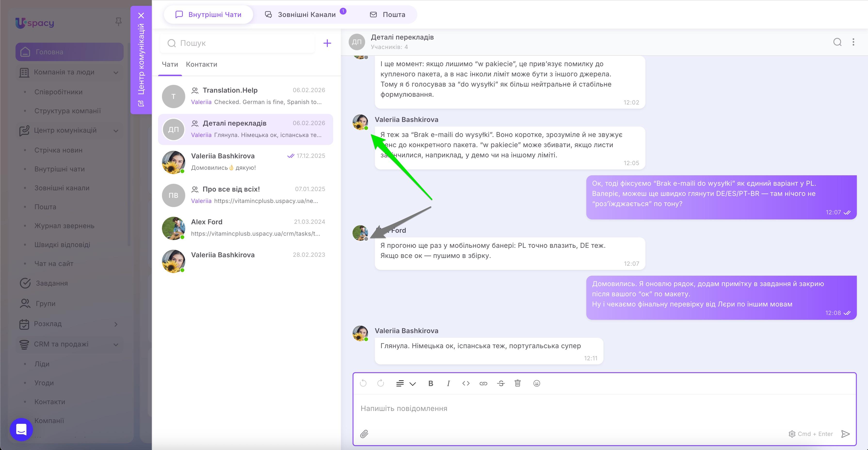Image resolution: width=868 pixels, height=450 pixels.
Task: Open the Контакти tab
Action: coord(201,64)
